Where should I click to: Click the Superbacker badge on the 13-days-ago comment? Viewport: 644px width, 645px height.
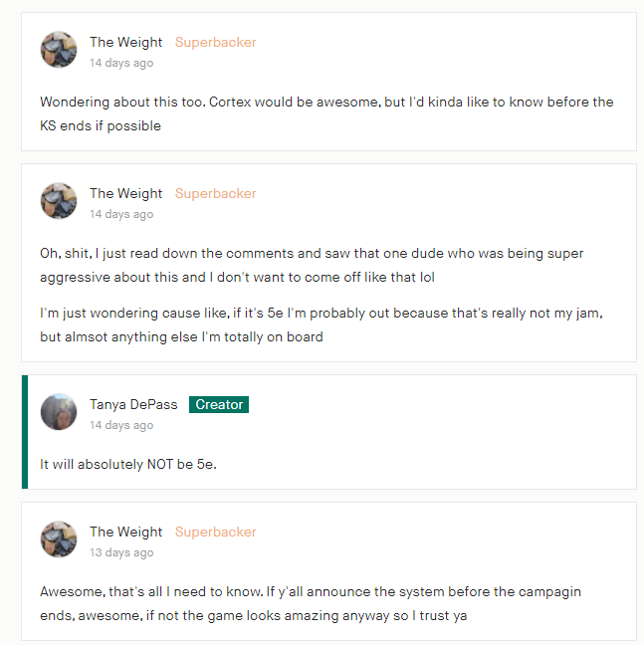(x=215, y=532)
